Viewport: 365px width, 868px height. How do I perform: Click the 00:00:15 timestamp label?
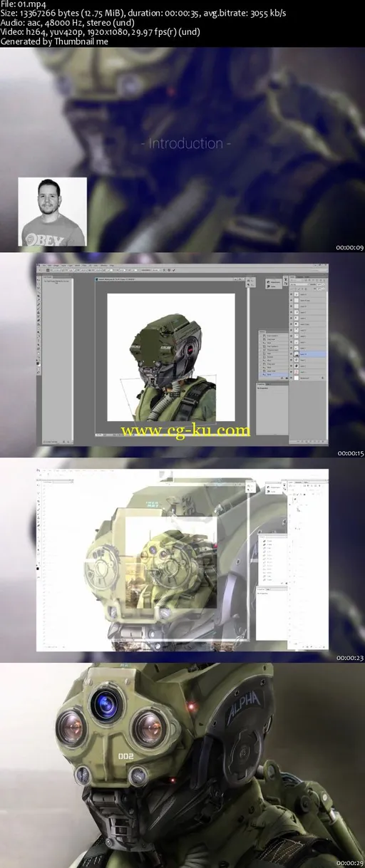click(350, 453)
